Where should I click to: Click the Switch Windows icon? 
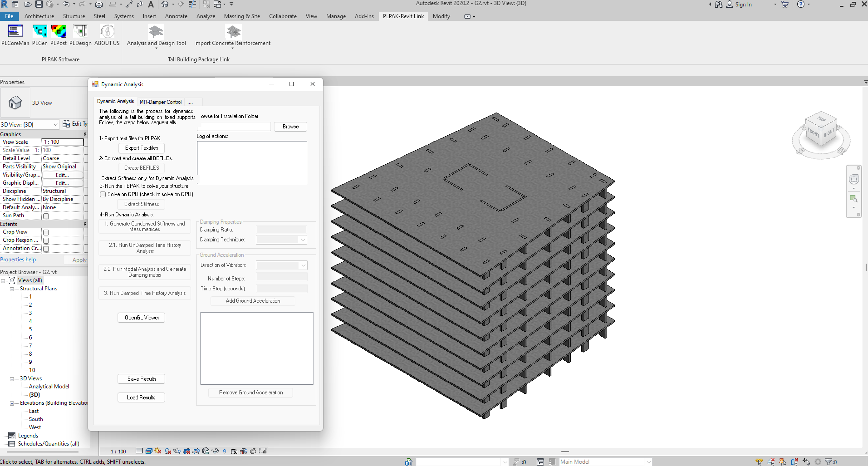(218, 4)
